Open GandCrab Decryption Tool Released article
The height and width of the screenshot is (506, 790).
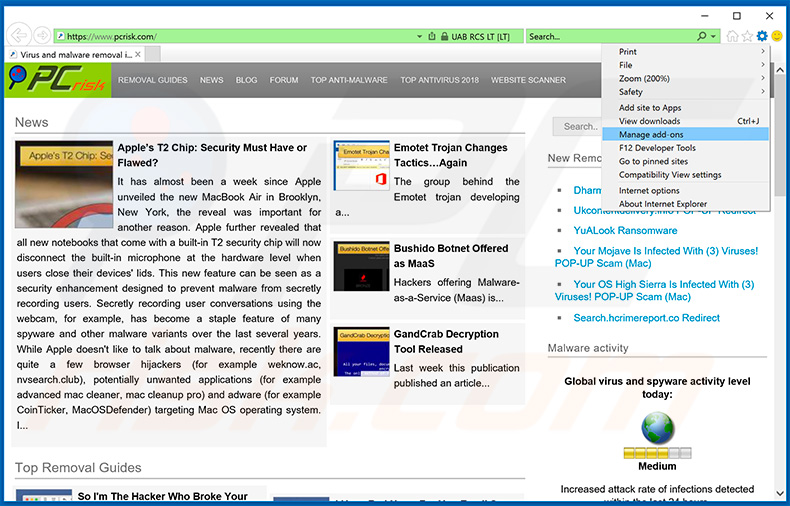(x=446, y=342)
